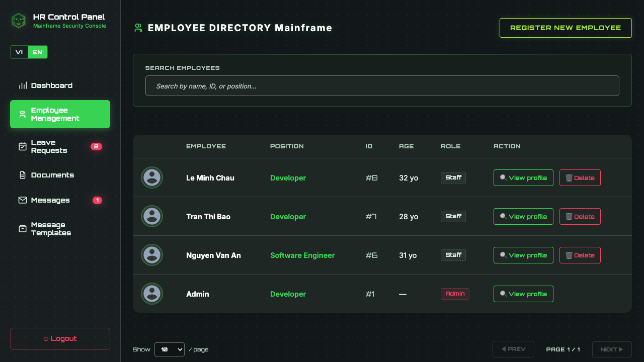Open the Messages section

[x=60, y=200]
